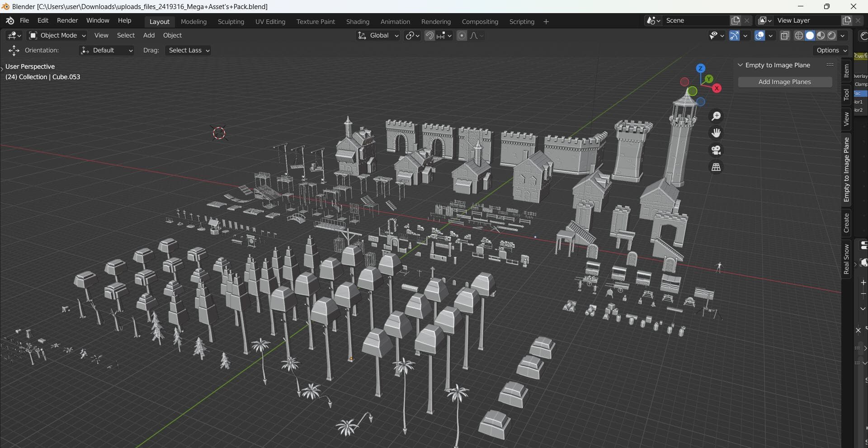Open the snapping options dropdown
The width and height of the screenshot is (868, 448).
click(x=444, y=35)
